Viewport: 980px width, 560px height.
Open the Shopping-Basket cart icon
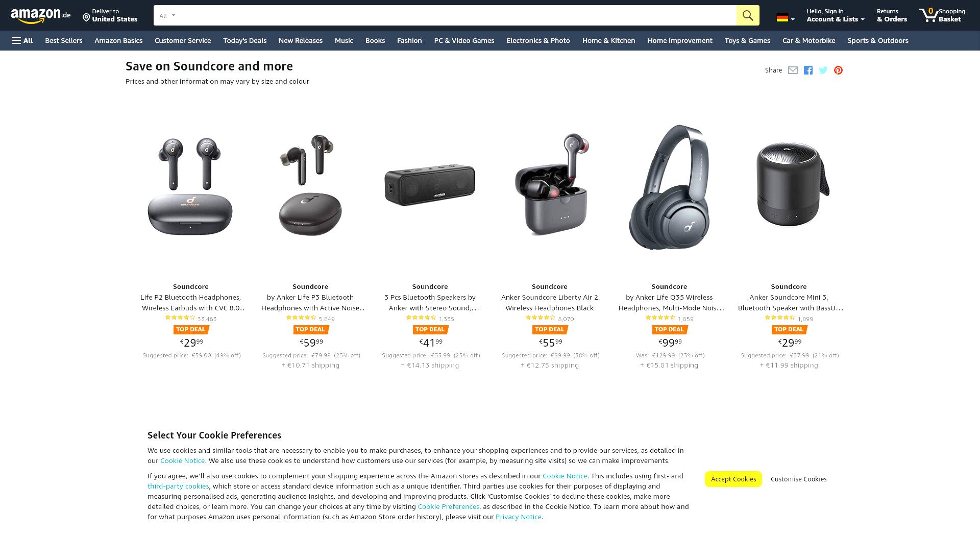(x=943, y=15)
